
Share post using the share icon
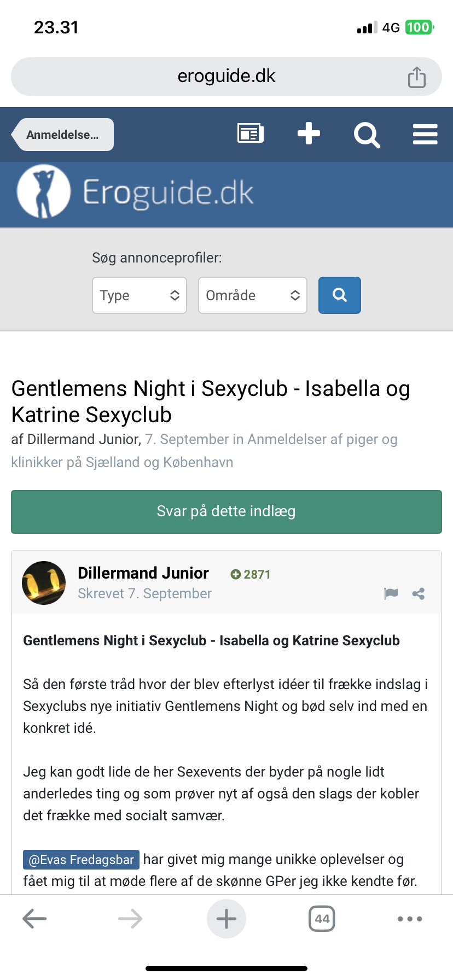[419, 594]
